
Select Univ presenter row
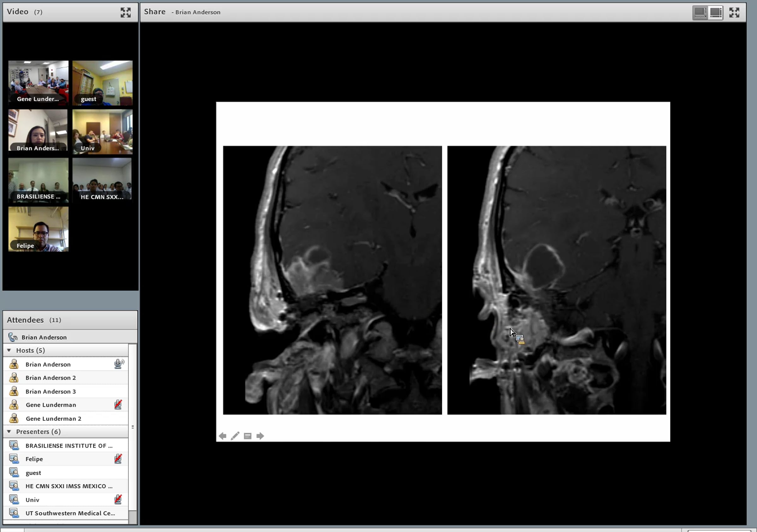tap(66, 500)
